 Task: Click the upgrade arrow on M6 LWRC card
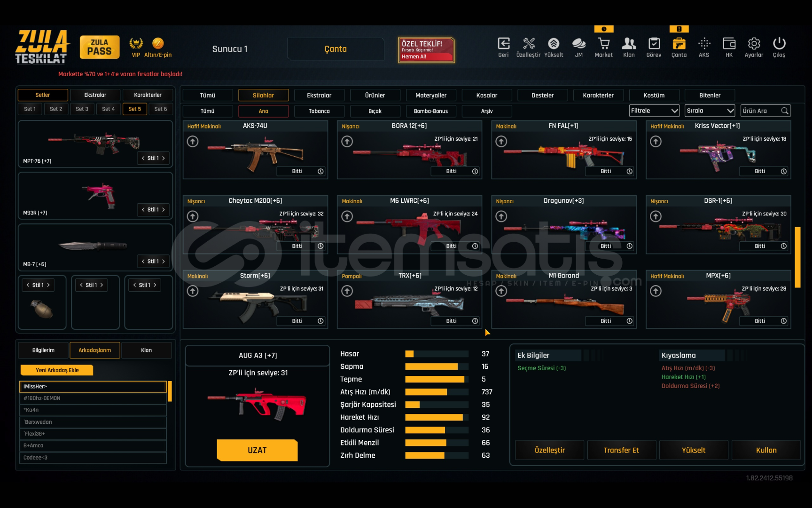[x=347, y=216]
